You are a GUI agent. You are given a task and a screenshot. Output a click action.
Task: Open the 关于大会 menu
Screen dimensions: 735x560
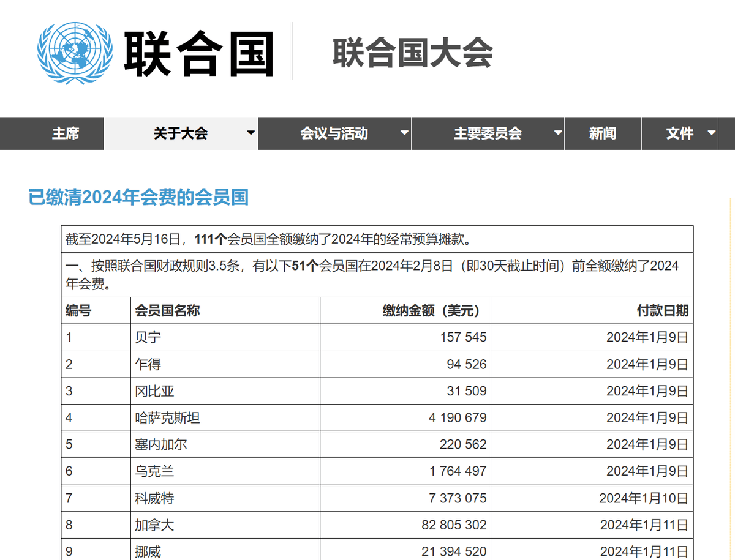[x=181, y=133]
